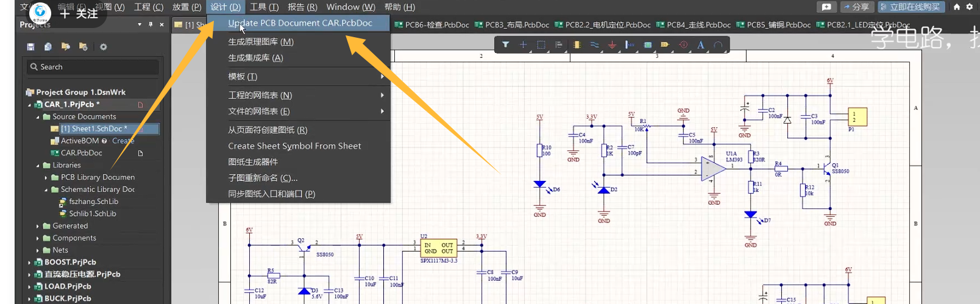Expand the PCB Library Documents folder
Image resolution: width=980 pixels, height=304 pixels.
click(46, 177)
